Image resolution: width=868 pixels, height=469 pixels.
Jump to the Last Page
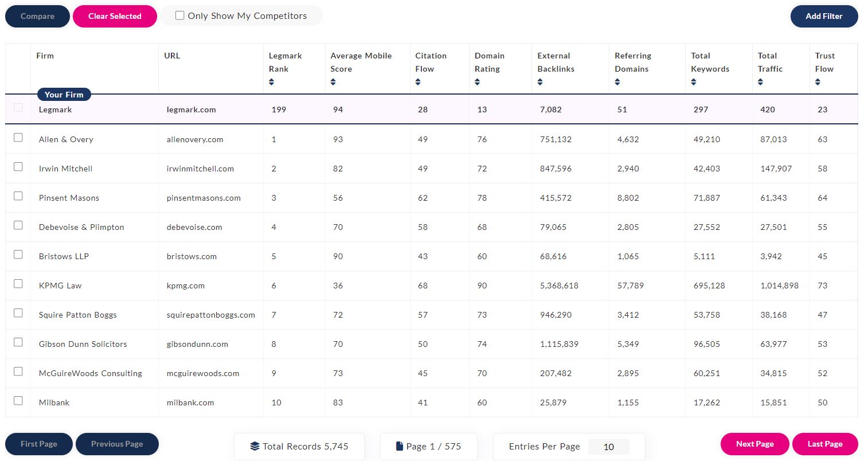point(824,444)
